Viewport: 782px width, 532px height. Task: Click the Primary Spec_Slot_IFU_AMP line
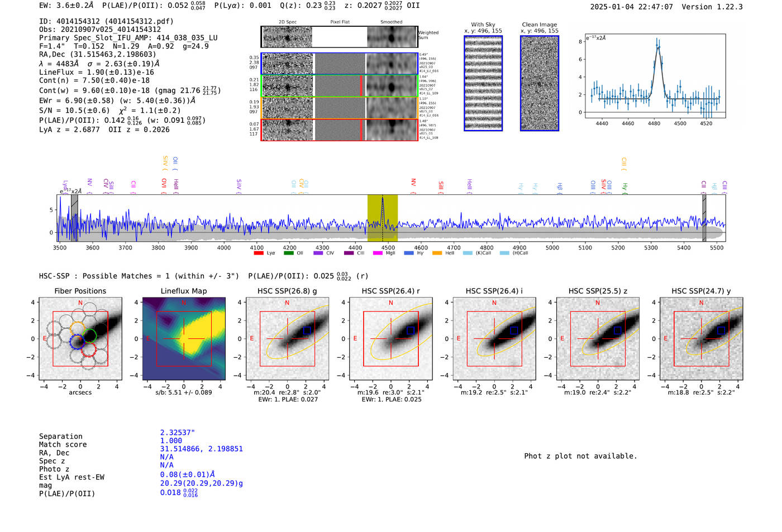tap(128, 38)
